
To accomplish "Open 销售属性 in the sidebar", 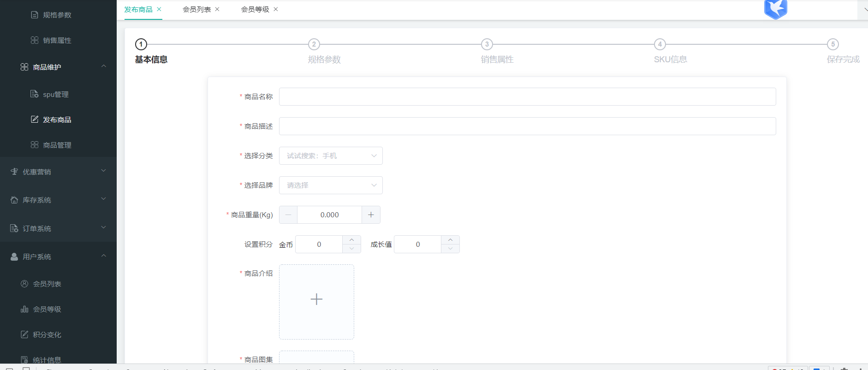I will pyautogui.click(x=58, y=40).
